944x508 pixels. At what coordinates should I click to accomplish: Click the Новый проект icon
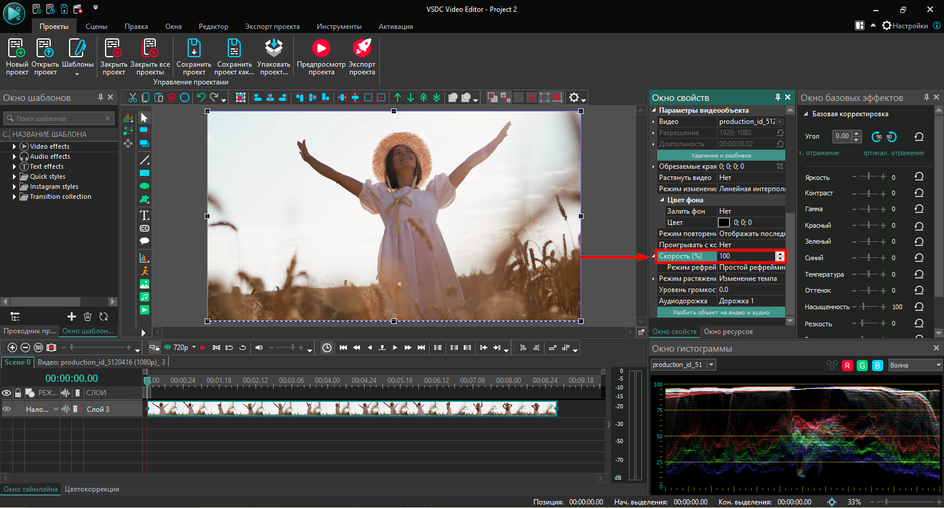click(17, 48)
